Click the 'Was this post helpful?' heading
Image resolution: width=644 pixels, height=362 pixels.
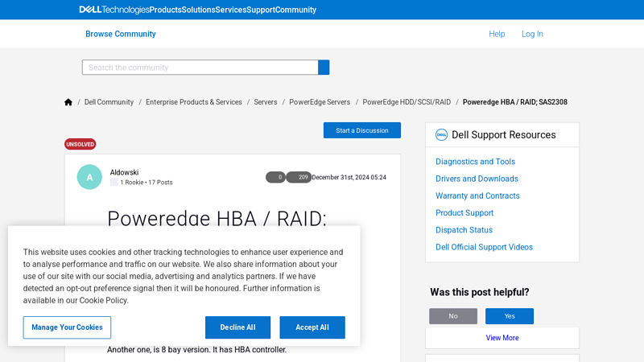pyautogui.click(x=479, y=292)
